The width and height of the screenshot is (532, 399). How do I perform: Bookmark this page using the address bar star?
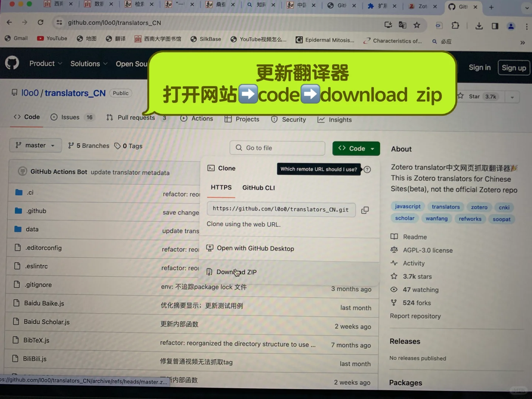[417, 25]
